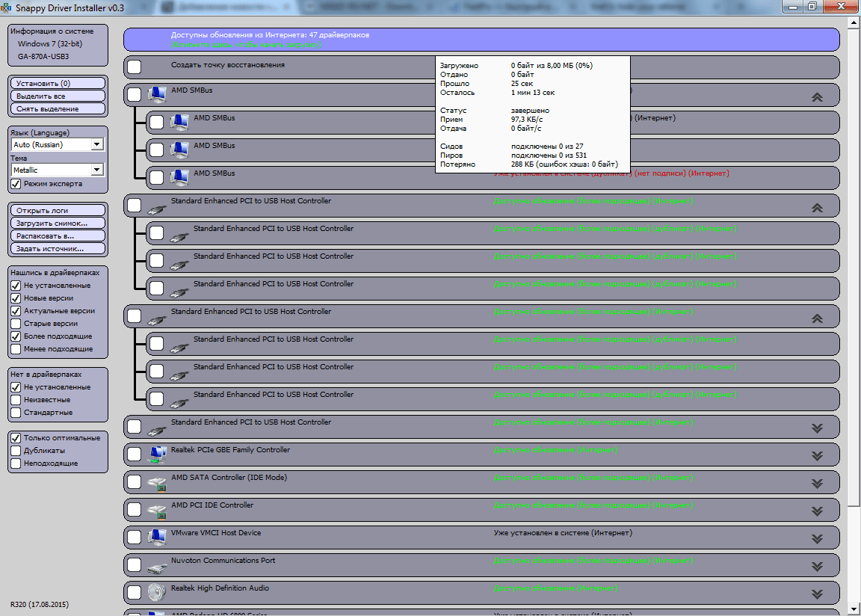861x616 pixels.
Task: Click the AMD PCI IDE Controller drive icon
Action: (x=157, y=511)
